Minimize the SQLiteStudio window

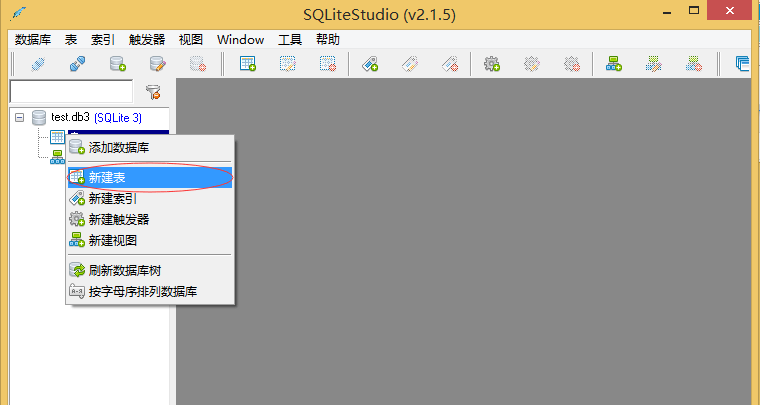pos(667,11)
